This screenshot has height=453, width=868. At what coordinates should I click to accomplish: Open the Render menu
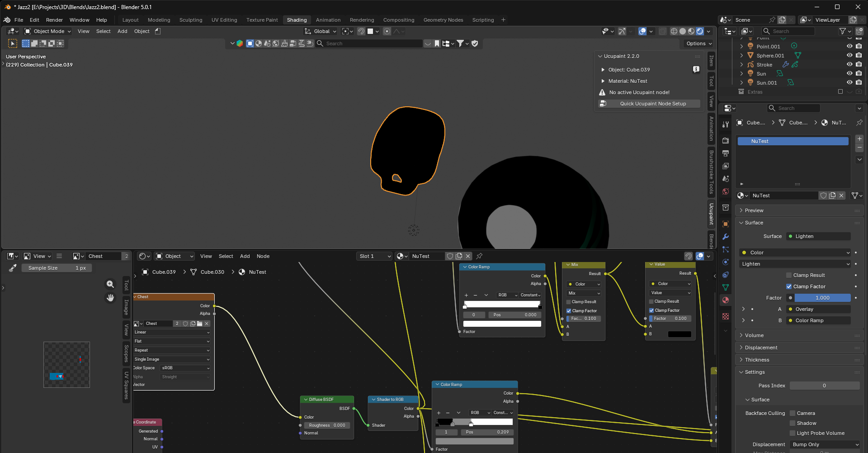[x=54, y=20]
